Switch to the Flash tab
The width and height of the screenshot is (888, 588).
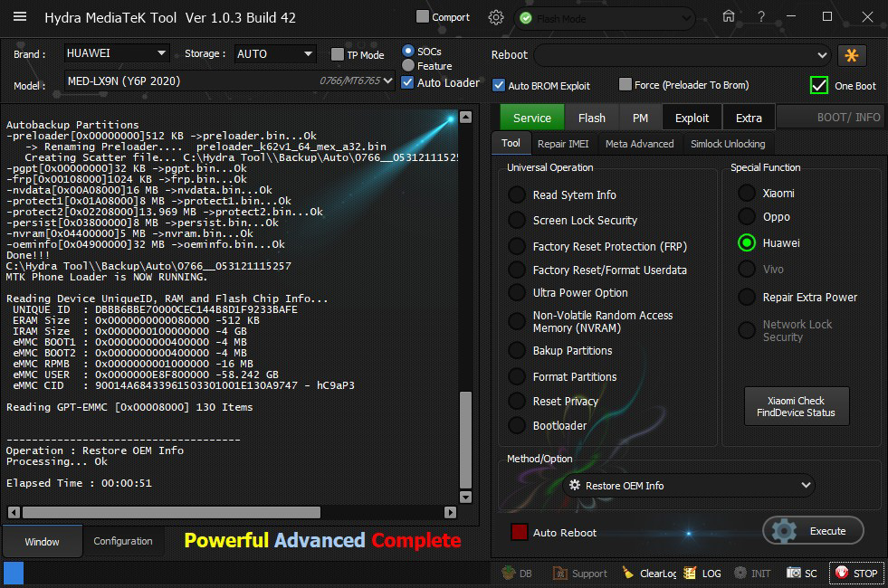[591, 118]
